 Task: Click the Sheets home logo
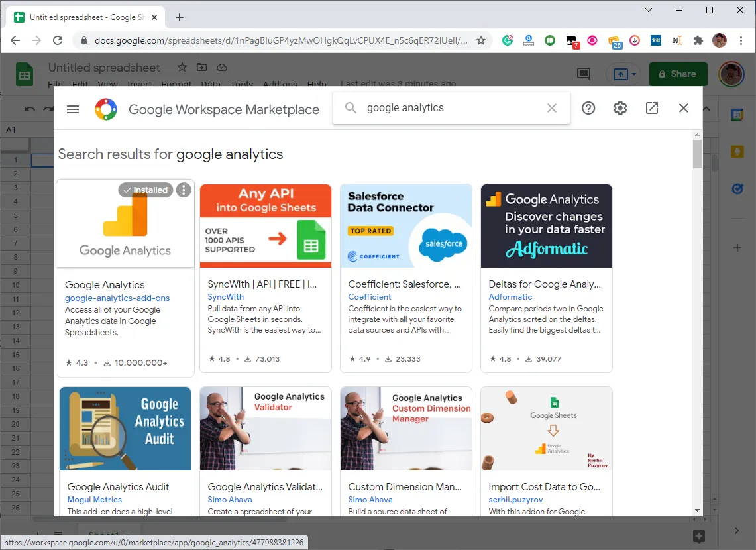tap(24, 75)
